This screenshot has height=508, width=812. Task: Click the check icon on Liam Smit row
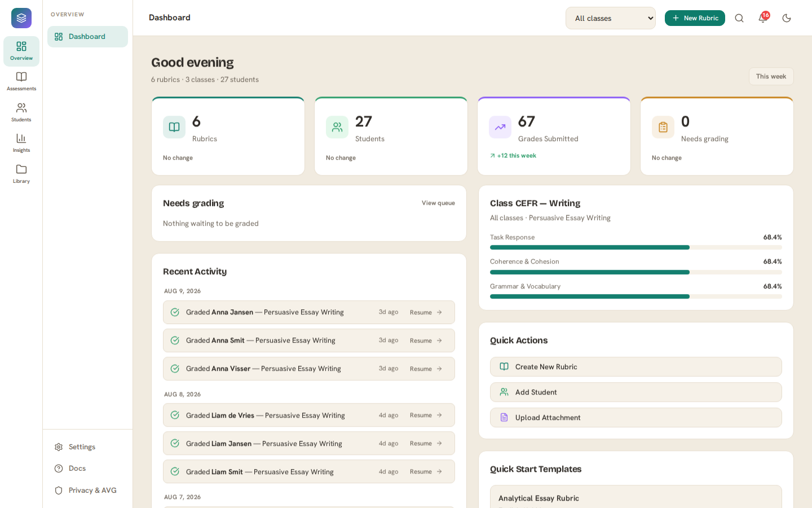175,472
